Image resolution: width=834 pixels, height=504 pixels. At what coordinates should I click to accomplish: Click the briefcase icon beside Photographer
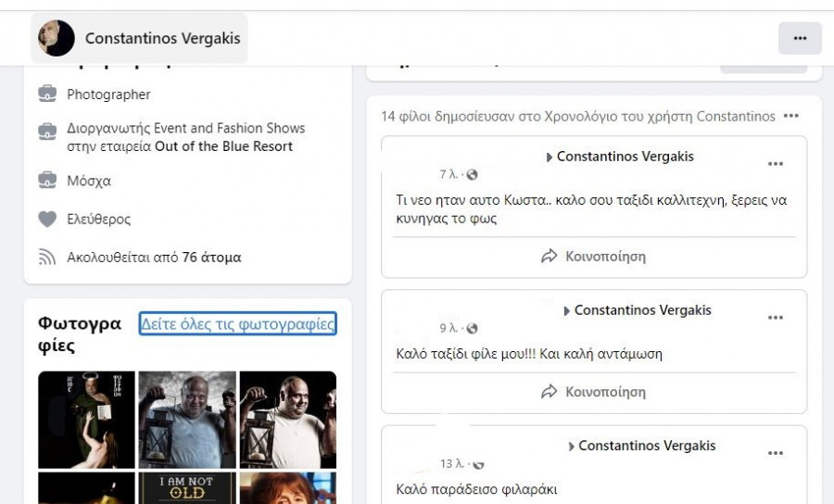pyautogui.click(x=47, y=94)
